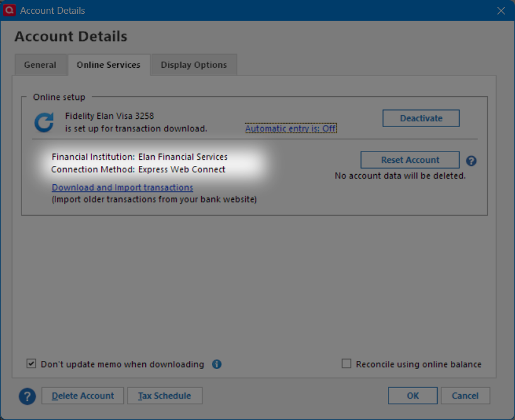Viewport: 515px width, 420px height.
Task: Click the Quicken logo icon in title bar
Action: tap(9, 10)
